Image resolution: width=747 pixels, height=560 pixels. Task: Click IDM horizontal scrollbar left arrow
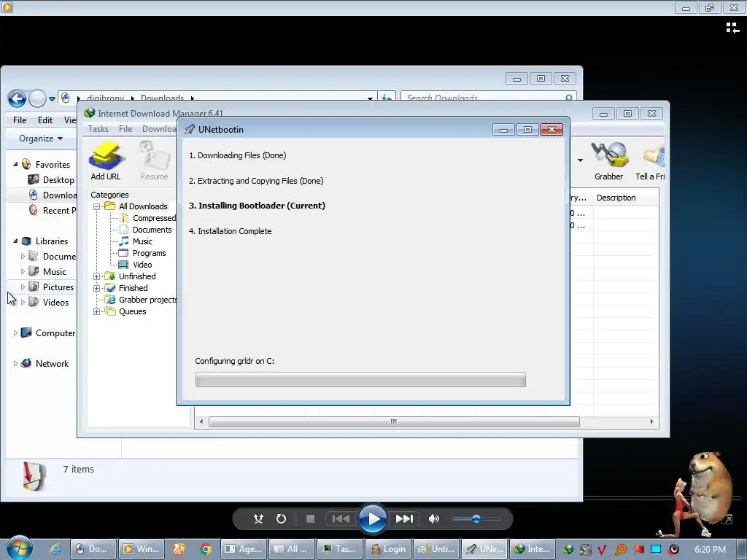(x=201, y=421)
